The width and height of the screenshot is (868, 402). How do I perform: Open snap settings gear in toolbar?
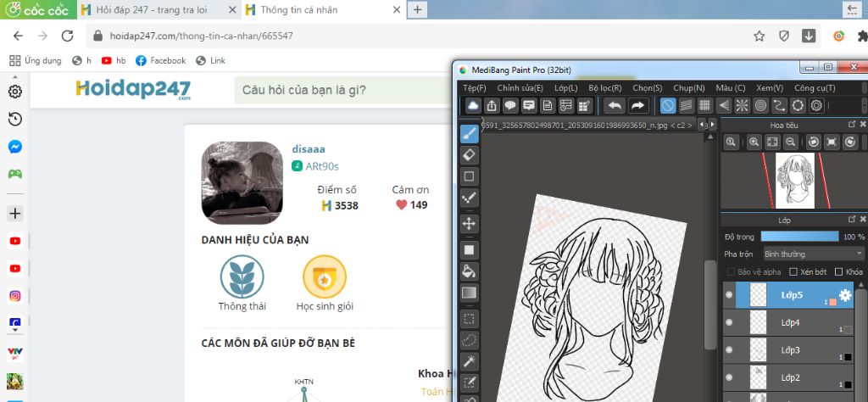pos(816,105)
